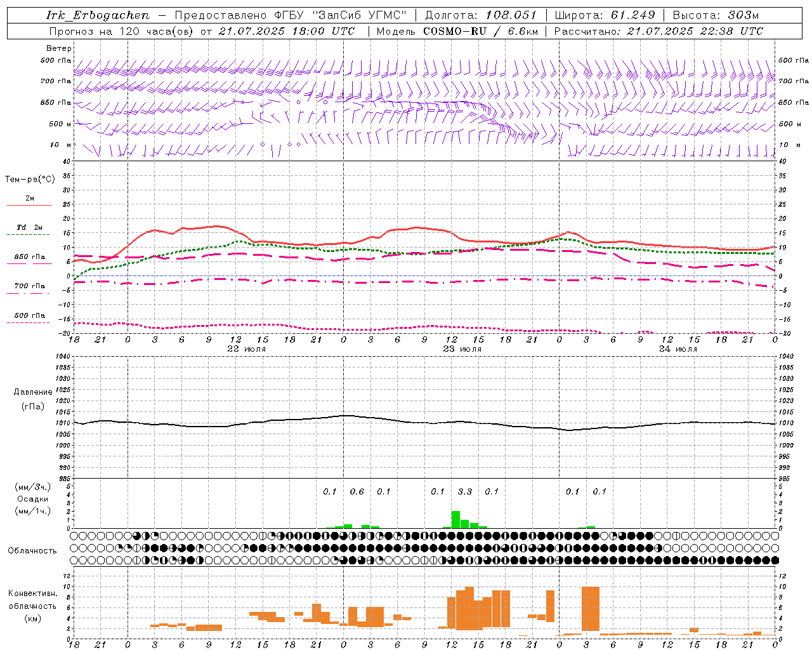Click the Облачность cloud cover label
Image resolution: width=812 pixels, height=650 pixels.
click(x=32, y=550)
